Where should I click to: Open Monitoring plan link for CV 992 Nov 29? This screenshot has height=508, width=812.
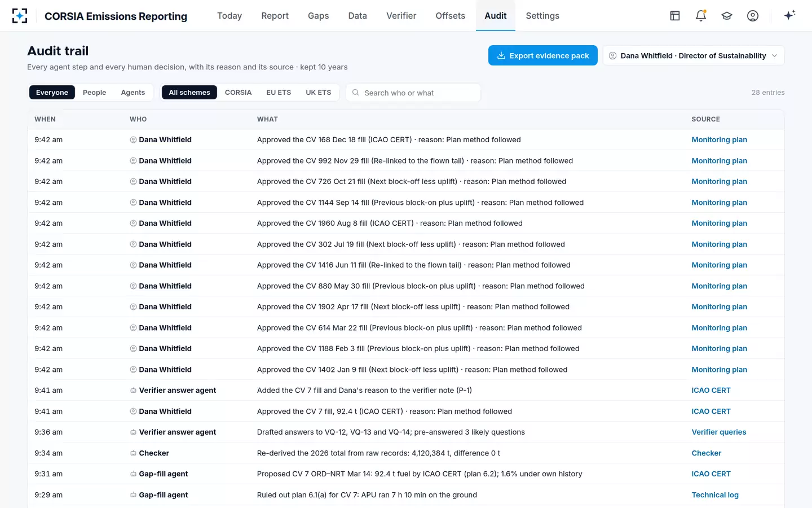719,161
